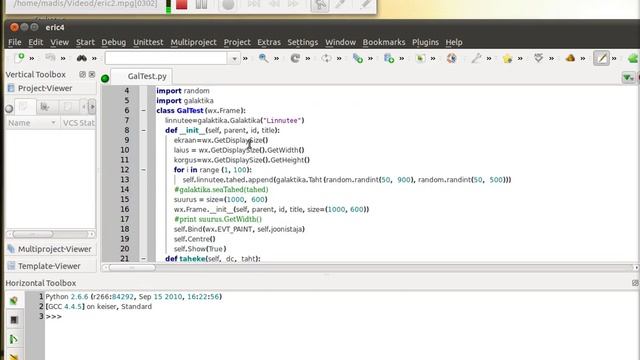Image resolution: width=640 pixels, height=360 pixels.
Task: Open the Edit menu
Action: (x=36, y=42)
